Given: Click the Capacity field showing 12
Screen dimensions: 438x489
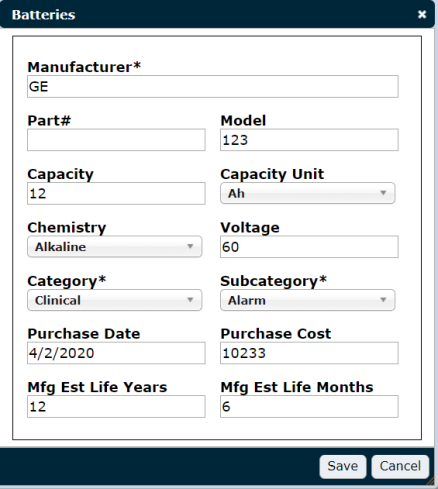Looking at the screenshot, I should click(x=116, y=193).
